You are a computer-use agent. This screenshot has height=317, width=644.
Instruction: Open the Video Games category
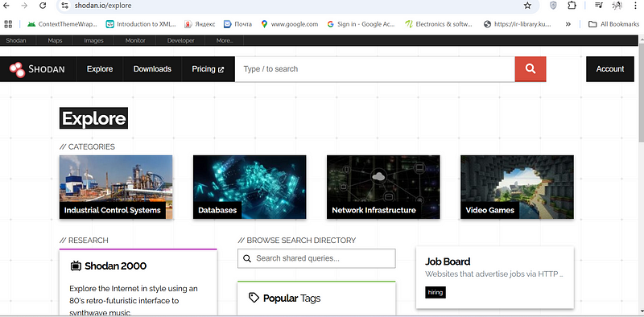pyautogui.click(x=517, y=187)
